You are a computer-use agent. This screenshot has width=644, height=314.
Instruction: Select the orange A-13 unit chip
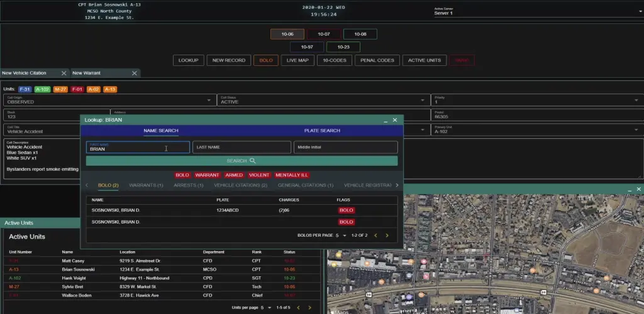pyautogui.click(x=110, y=89)
